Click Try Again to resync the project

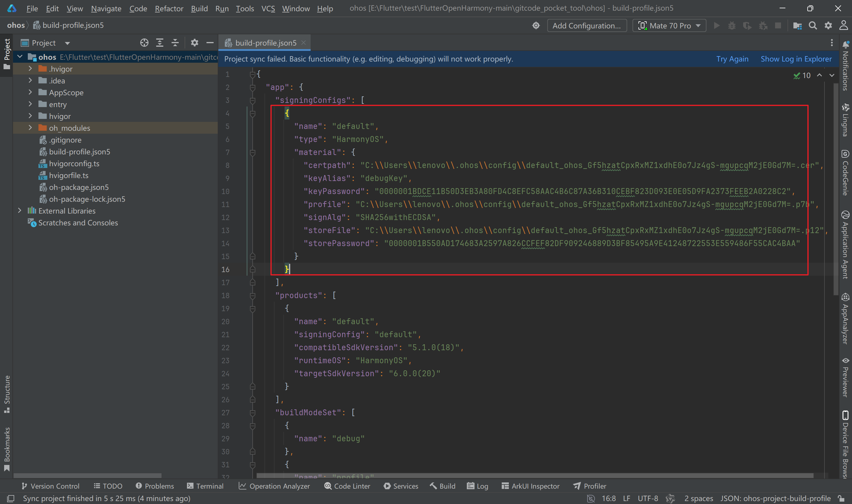732,58
